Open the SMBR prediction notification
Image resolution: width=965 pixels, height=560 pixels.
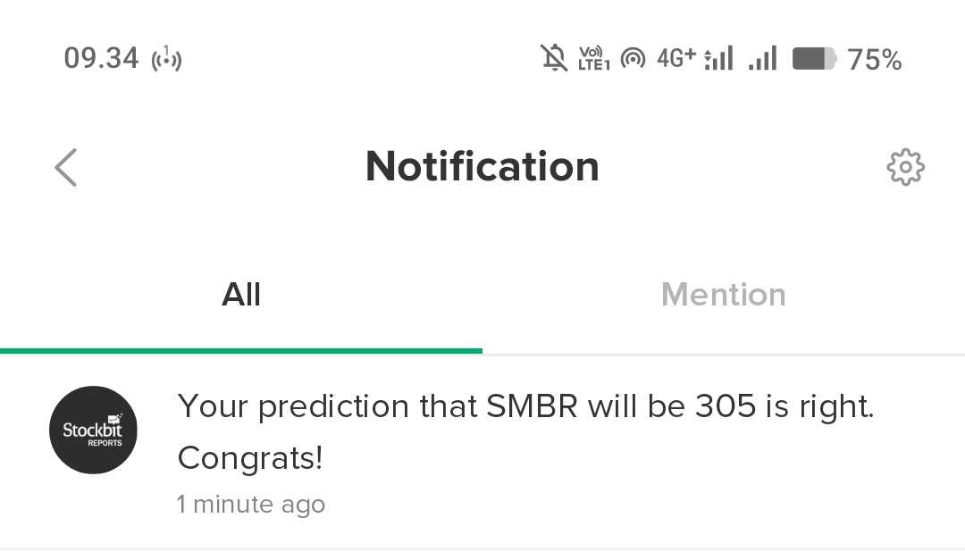point(525,407)
